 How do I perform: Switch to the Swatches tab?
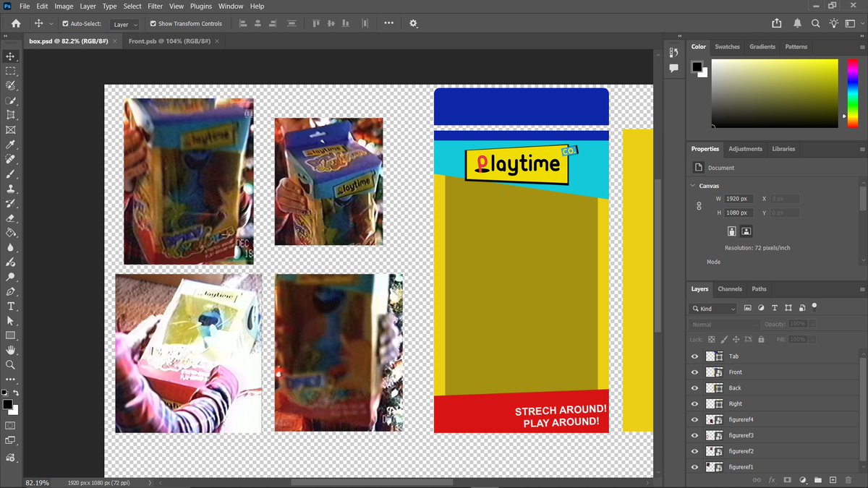[x=727, y=46]
